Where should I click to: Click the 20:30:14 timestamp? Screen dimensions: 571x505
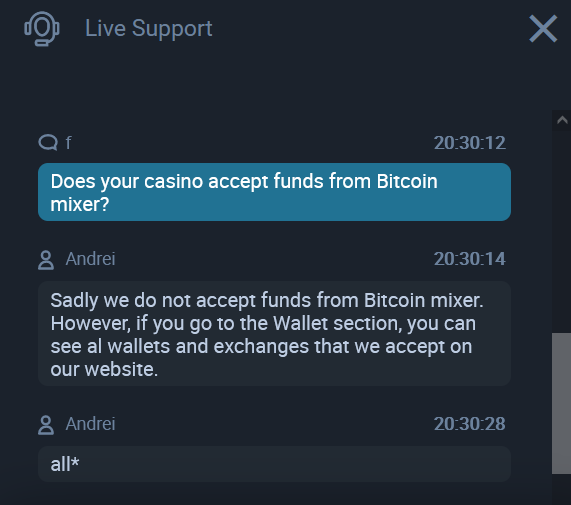click(x=469, y=259)
